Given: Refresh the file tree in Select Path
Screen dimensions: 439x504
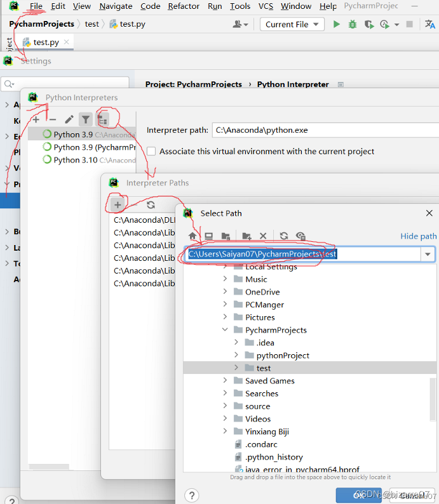Looking at the screenshot, I should [283, 236].
